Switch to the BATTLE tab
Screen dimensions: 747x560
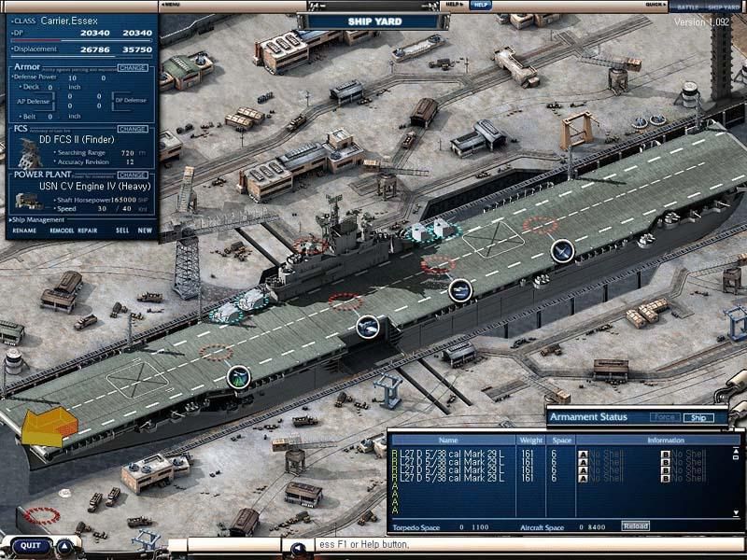coord(690,6)
